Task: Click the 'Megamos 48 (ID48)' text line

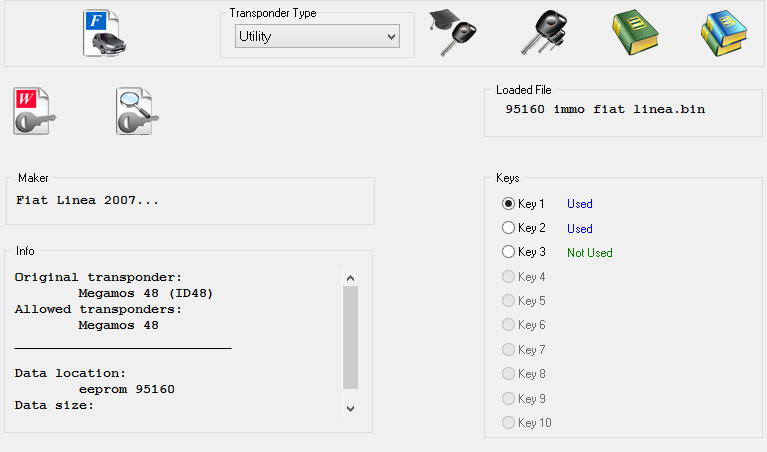Action: pyautogui.click(x=146, y=294)
